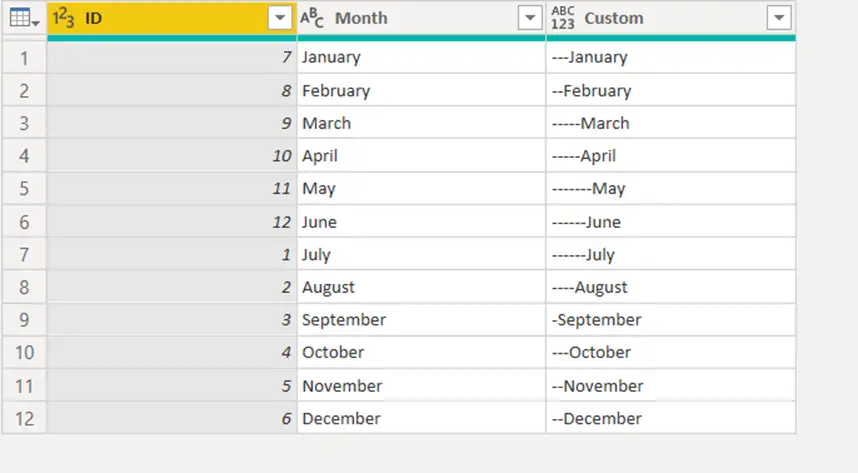
Task: Click the Custom cell '--February'
Action: [x=671, y=90]
